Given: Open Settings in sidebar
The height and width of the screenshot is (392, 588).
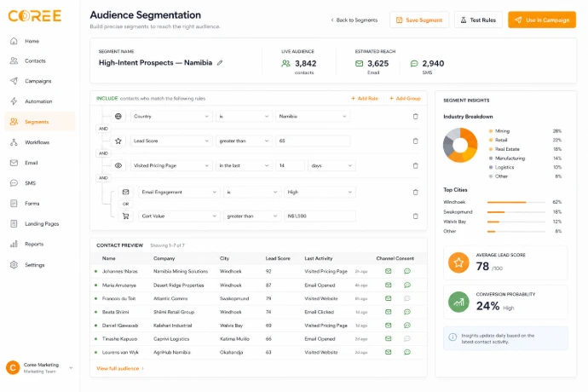Looking at the screenshot, I should tap(40, 265).
